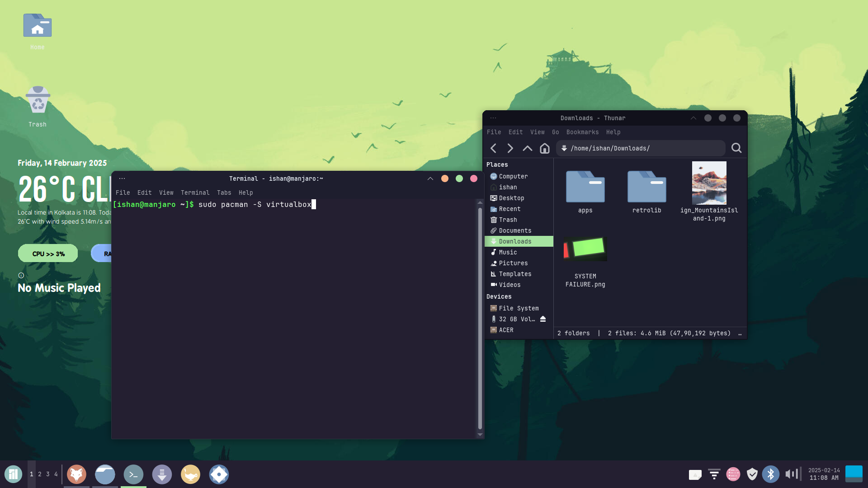
Task: Select the SYSTEM FAILURE.png thumbnail
Action: (585, 249)
